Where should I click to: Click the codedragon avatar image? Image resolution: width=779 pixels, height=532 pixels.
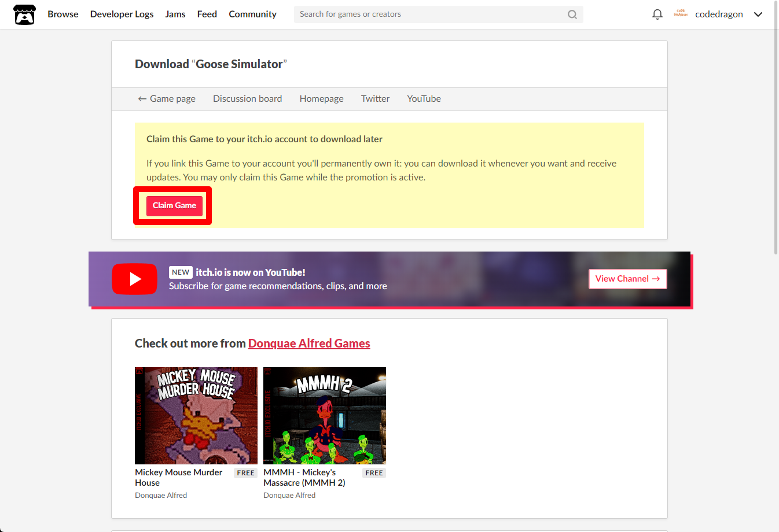681,14
